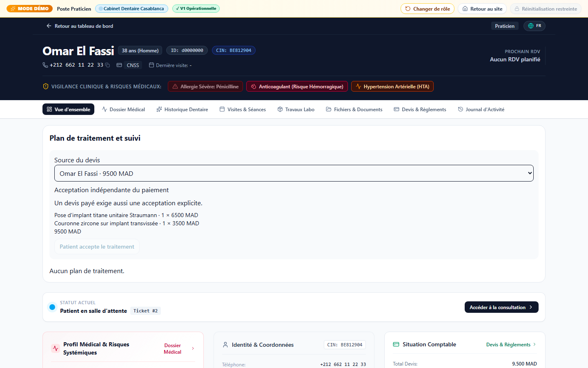
Task: Click the warning triangle on Allergie Sévère badge
Action: pos(175,86)
